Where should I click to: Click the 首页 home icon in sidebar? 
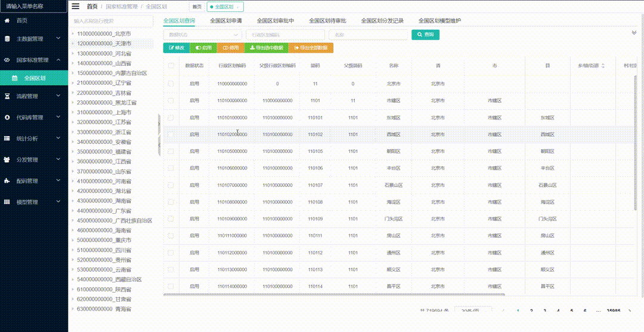[x=7, y=20]
